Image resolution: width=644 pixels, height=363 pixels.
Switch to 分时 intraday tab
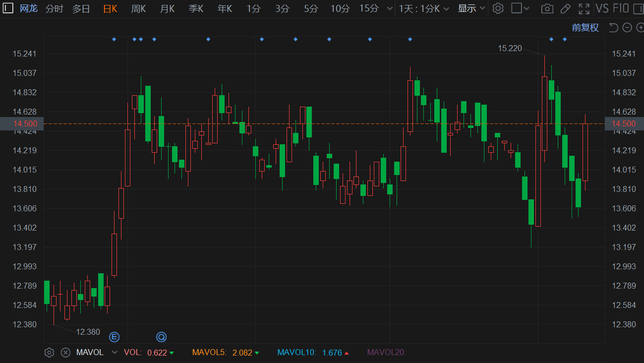[x=54, y=8]
